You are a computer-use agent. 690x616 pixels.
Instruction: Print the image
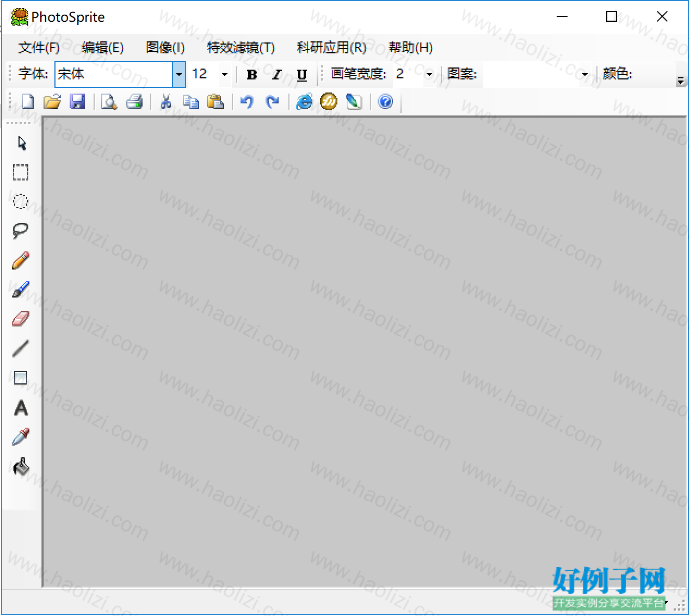coord(134,102)
